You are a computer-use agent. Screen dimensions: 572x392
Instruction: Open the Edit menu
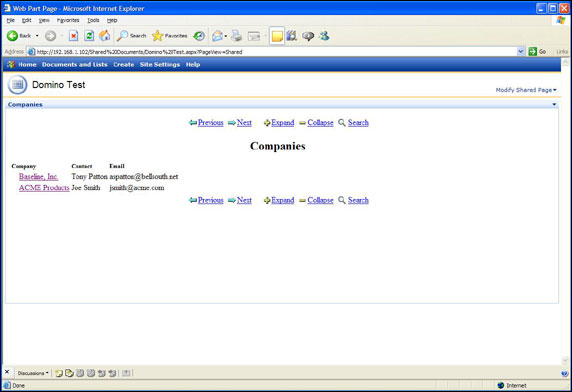[x=26, y=20]
